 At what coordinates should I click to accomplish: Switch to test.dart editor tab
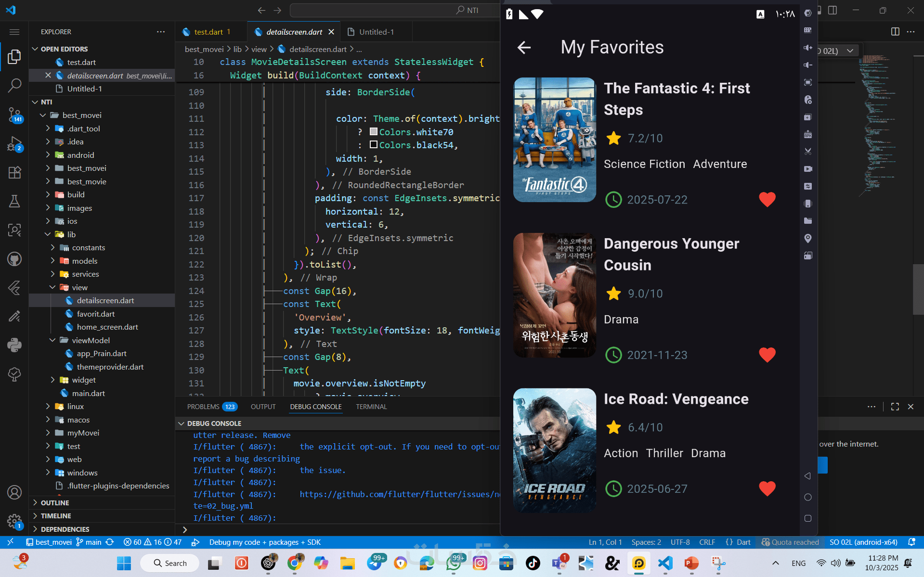pos(208,32)
